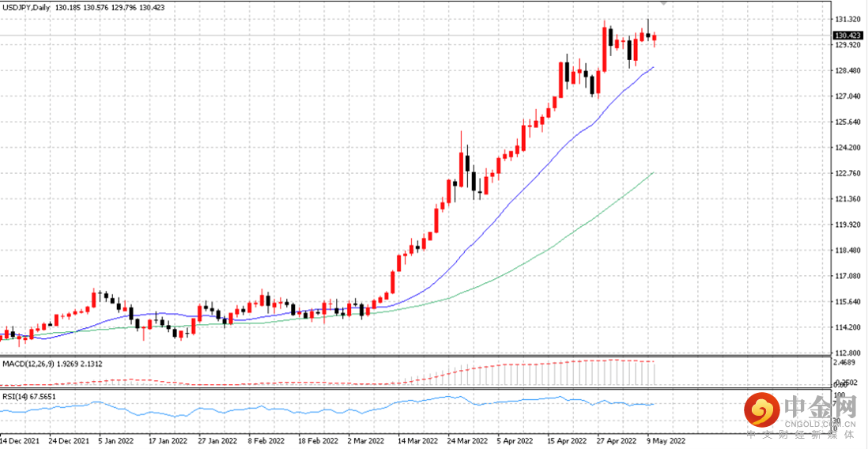Click the 2.4689 MACD scale value
The image size is (868, 449).
[844, 362]
